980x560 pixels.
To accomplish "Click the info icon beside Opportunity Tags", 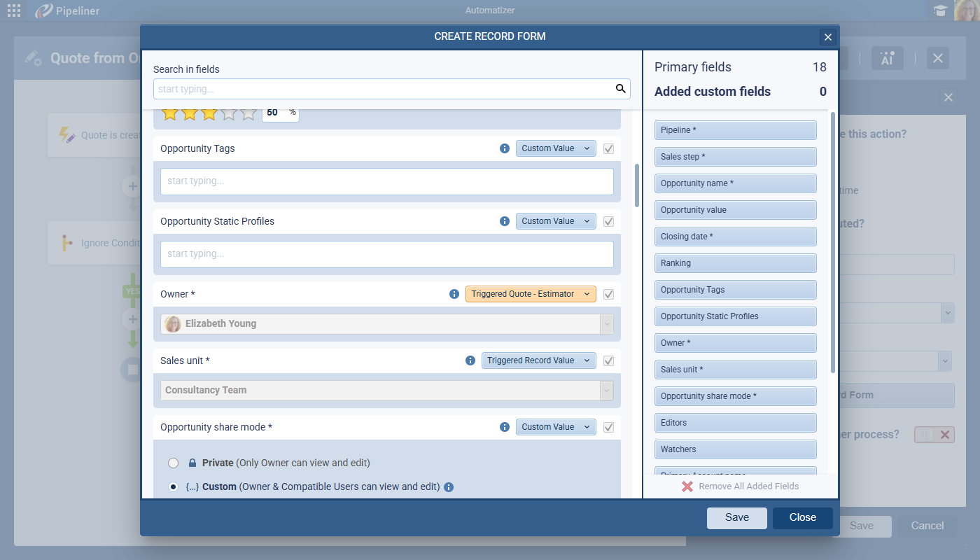I will click(505, 148).
